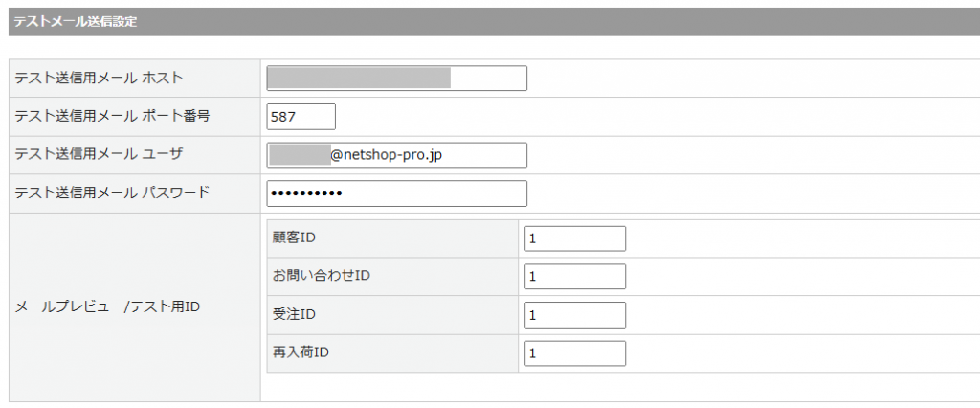Screen dimensions: 980x408
Task: Click the @netshop-pro.jp text in user field
Action: tap(386, 155)
